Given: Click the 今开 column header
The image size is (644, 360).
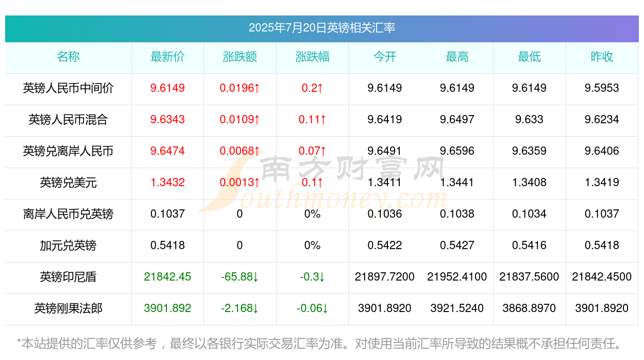Looking at the screenshot, I should click(385, 57).
